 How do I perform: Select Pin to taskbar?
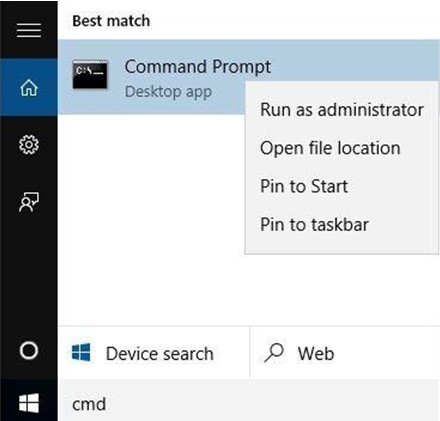pyautogui.click(x=342, y=224)
